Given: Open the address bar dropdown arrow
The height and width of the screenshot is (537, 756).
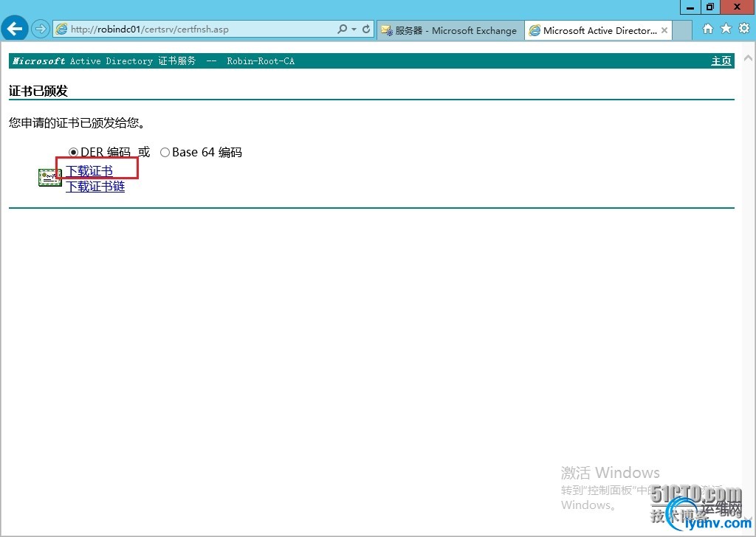Looking at the screenshot, I should [x=354, y=30].
